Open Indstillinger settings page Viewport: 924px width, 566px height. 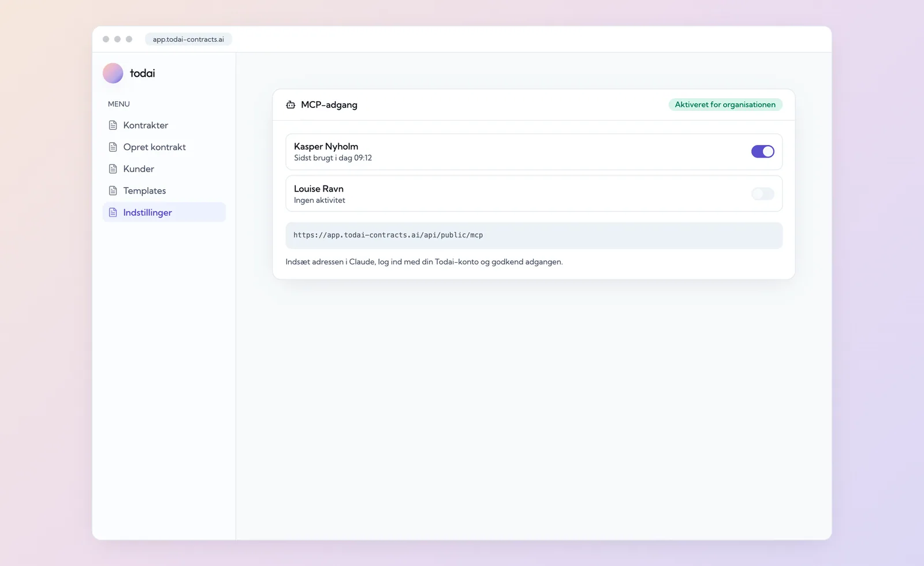click(164, 213)
